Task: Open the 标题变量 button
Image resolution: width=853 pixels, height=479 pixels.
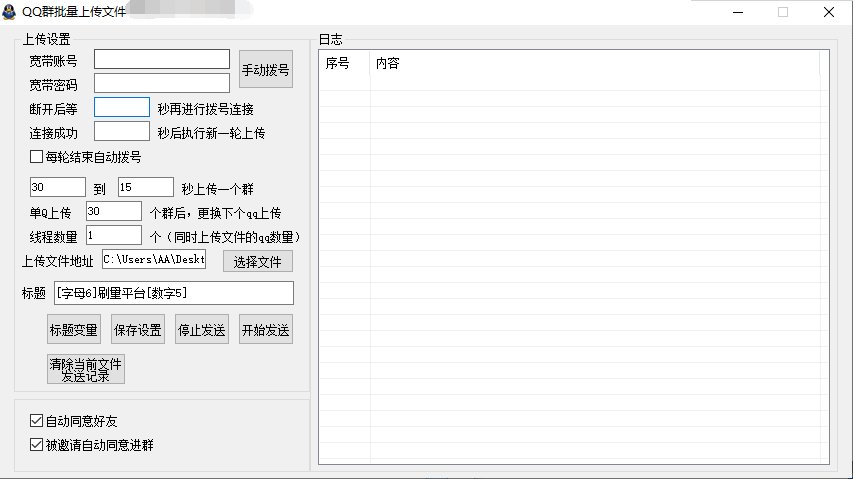Action: pyautogui.click(x=74, y=329)
